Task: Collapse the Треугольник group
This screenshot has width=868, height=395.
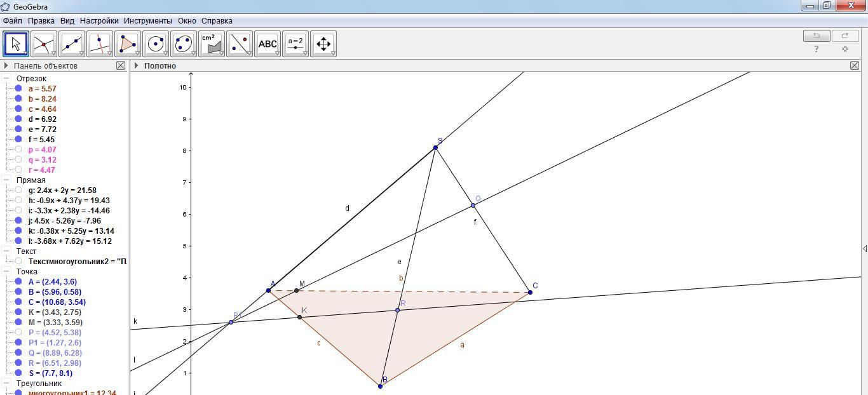Action: [x=6, y=384]
